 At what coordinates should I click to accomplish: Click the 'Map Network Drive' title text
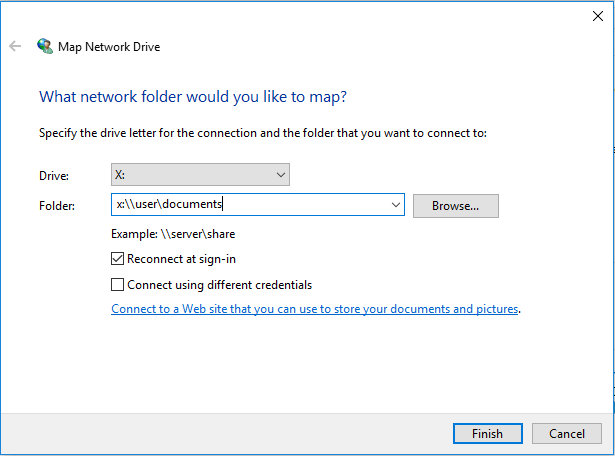(x=109, y=47)
